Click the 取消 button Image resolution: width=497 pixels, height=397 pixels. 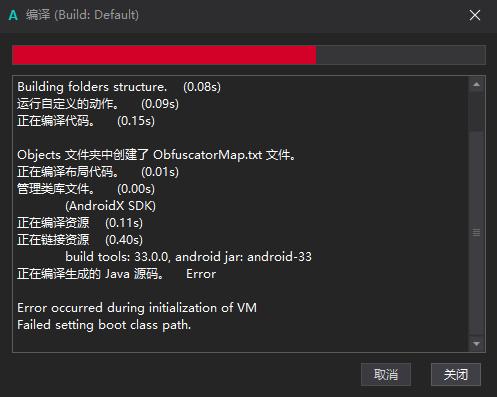coord(386,375)
